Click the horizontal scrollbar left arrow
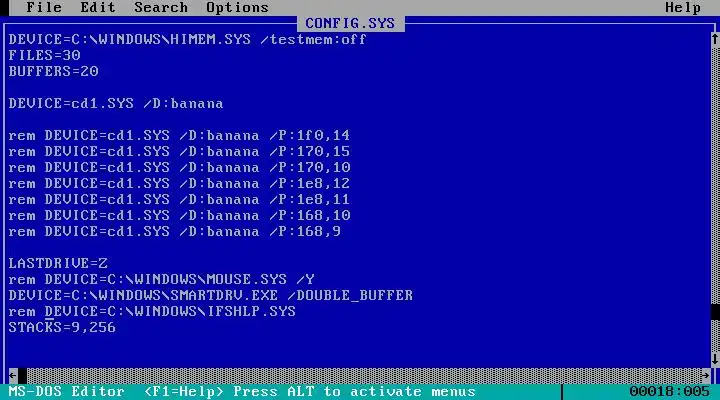 click(13, 376)
